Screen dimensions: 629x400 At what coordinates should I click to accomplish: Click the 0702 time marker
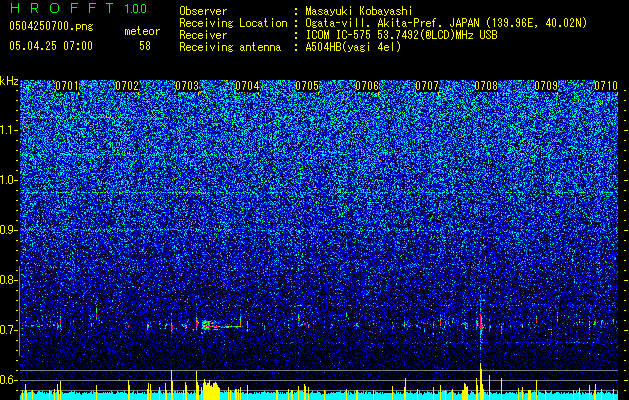click(127, 86)
